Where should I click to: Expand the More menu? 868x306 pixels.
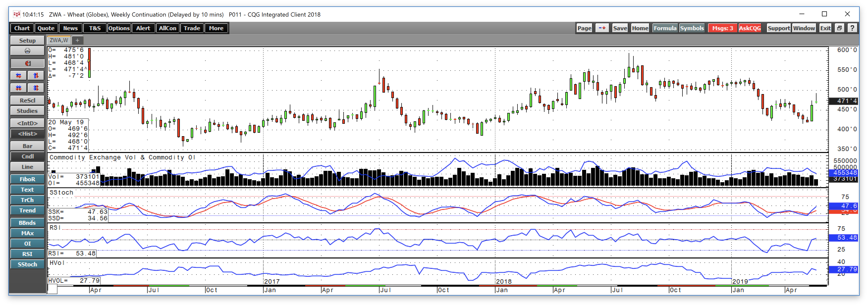[216, 28]
